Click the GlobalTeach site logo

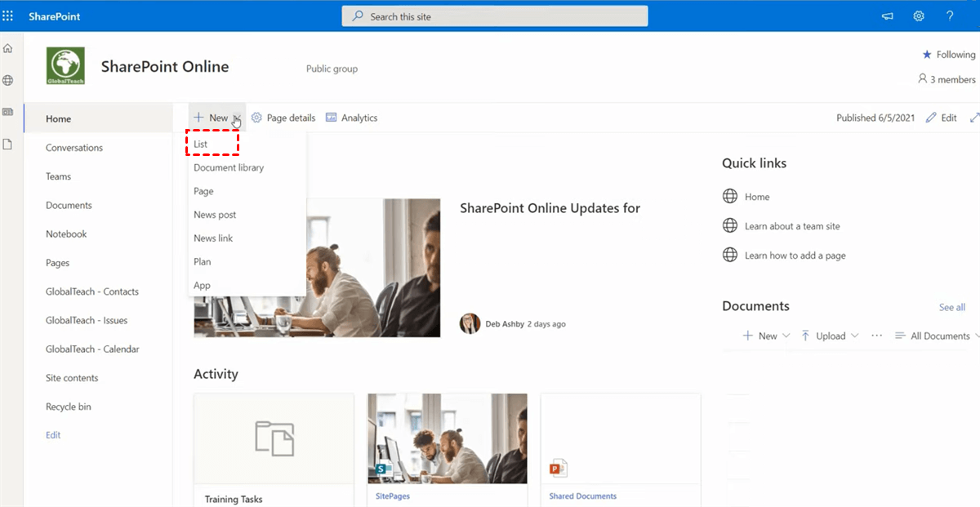pyautogui.click(x=65, y=67)
